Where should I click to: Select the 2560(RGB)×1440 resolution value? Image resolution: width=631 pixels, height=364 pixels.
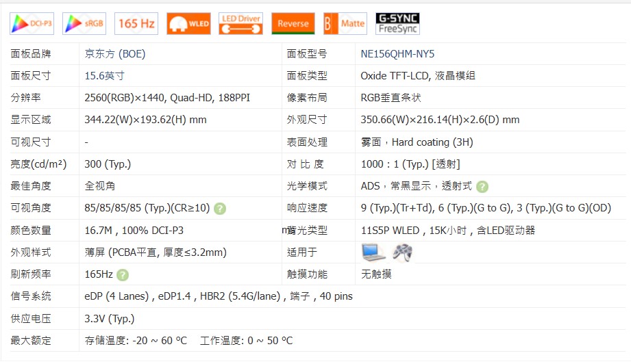[167, 98]
